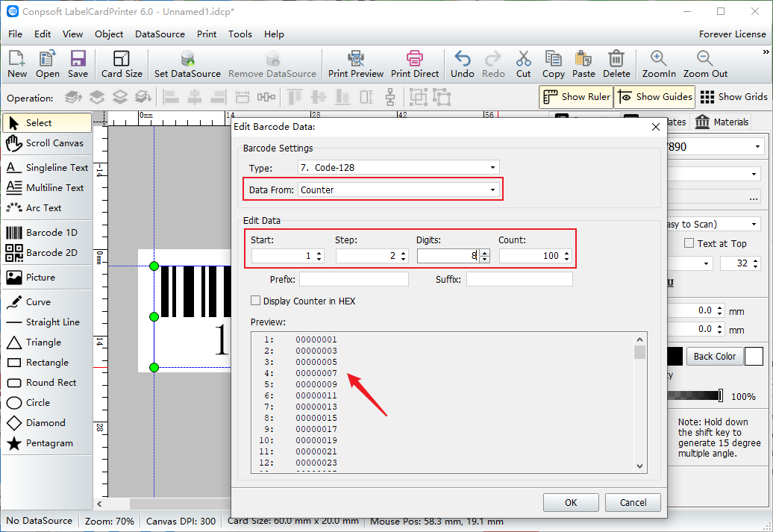
Task: Open a file with the Open icon
Action: [x=47, y=64]
